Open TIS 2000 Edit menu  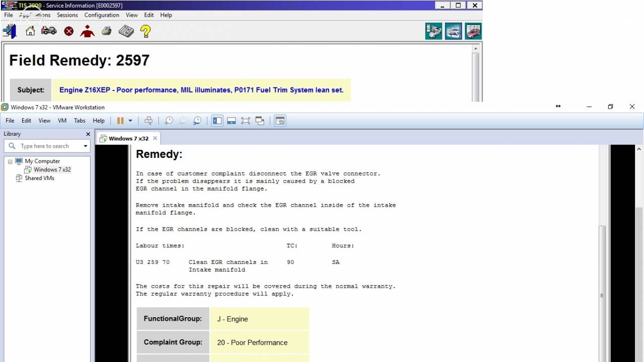pos(149,15)
